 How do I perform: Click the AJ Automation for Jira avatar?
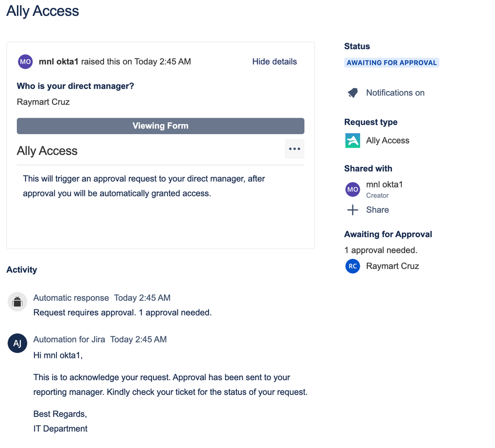coord(17,343)
